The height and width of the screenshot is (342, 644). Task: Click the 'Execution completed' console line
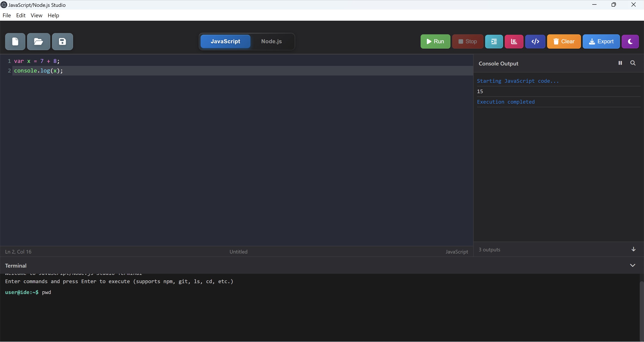pos(506,102)
